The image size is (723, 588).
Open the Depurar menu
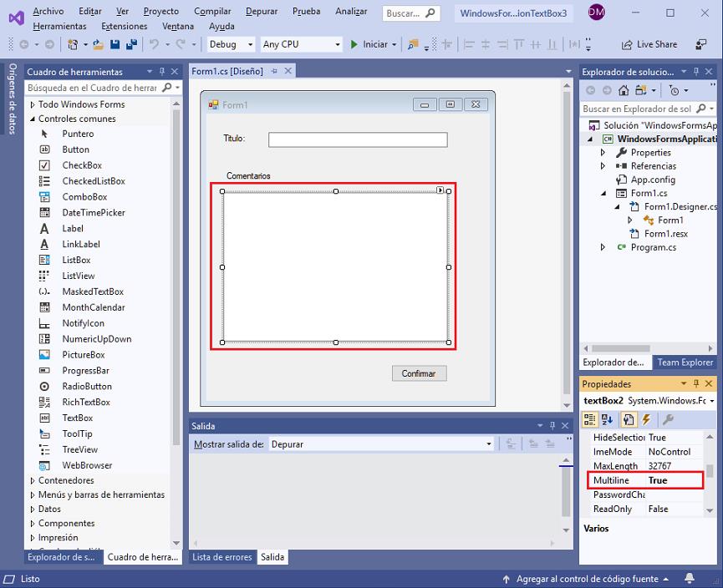click(x=261, y=12)
